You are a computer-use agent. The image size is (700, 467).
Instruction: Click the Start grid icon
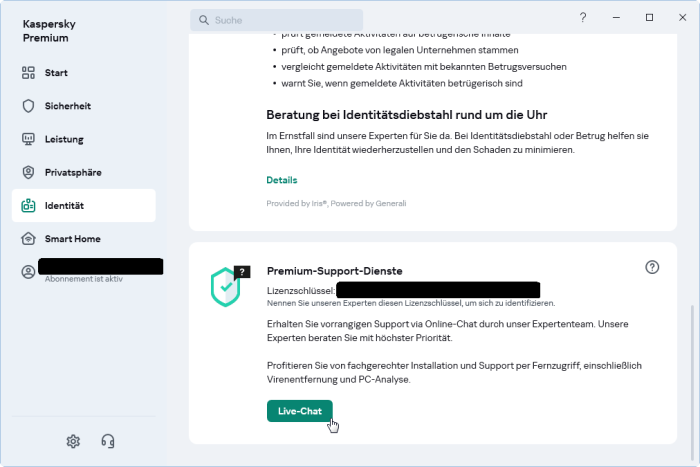(x=28, y=73)
